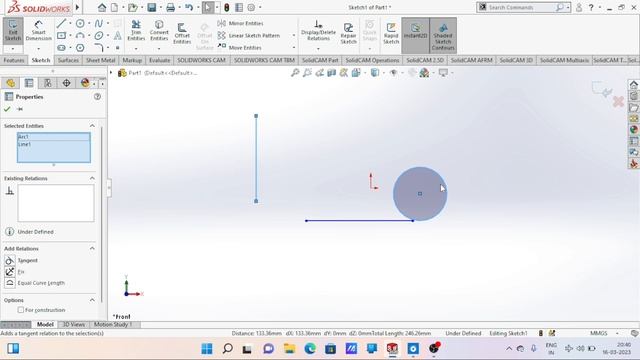The width and height of the screenshot is (640, 360).
Task: Add Tangent relation
Action: click(22, 260)
